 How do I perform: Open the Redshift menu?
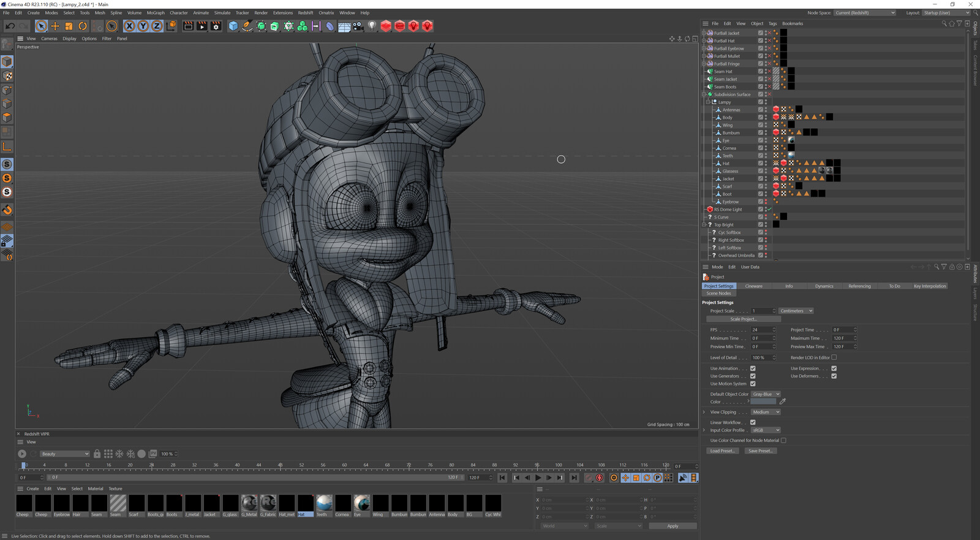coord(306,13)
